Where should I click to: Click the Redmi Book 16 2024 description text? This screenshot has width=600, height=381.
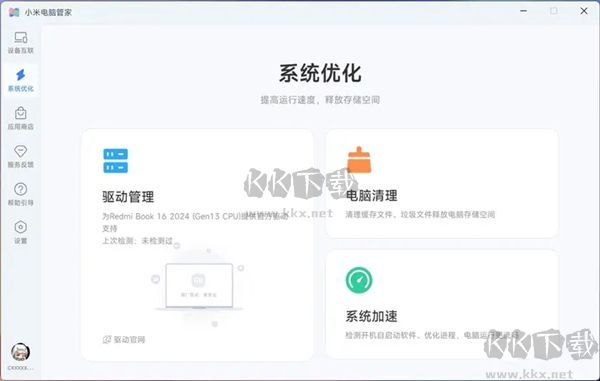[195, 222]
